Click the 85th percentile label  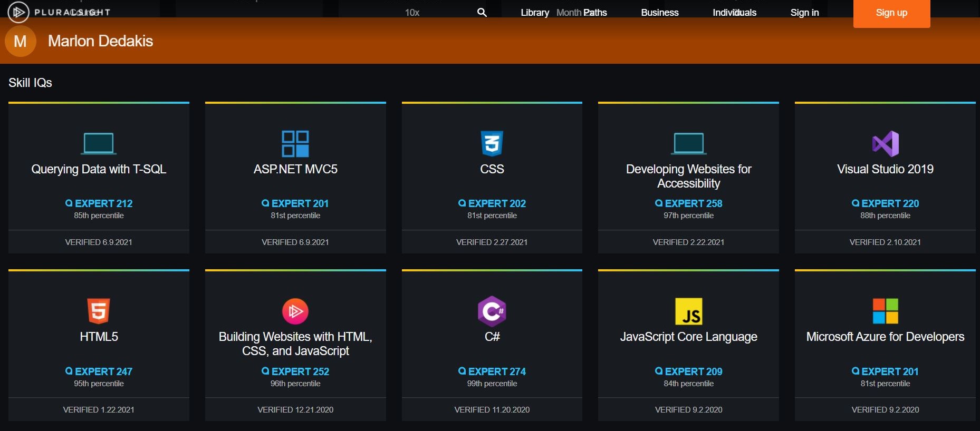[99, 215]
